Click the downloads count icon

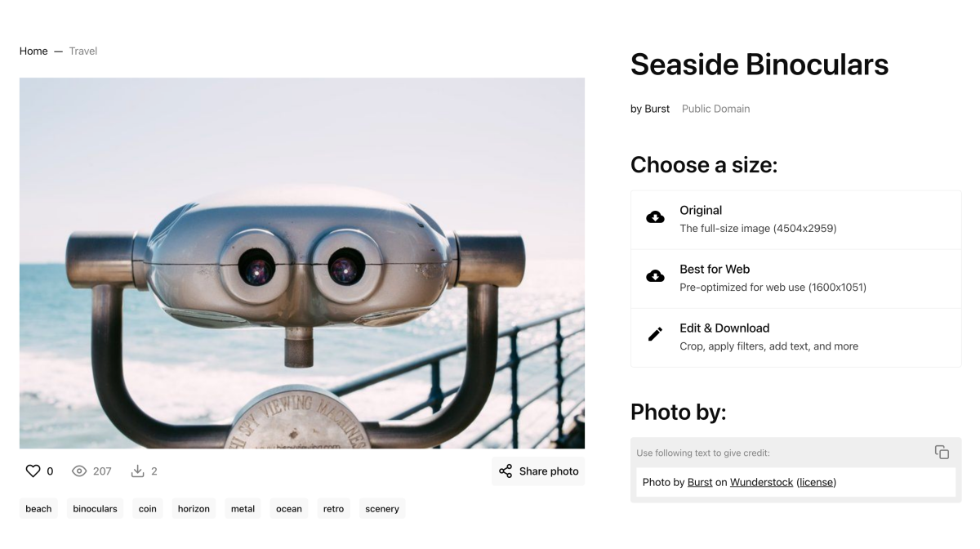[x=137, y=471]
